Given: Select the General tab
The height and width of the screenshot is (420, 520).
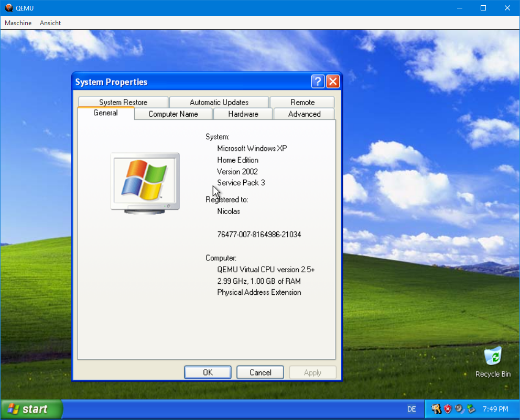Looking at the screenshot, I should [x=105, y=113].
